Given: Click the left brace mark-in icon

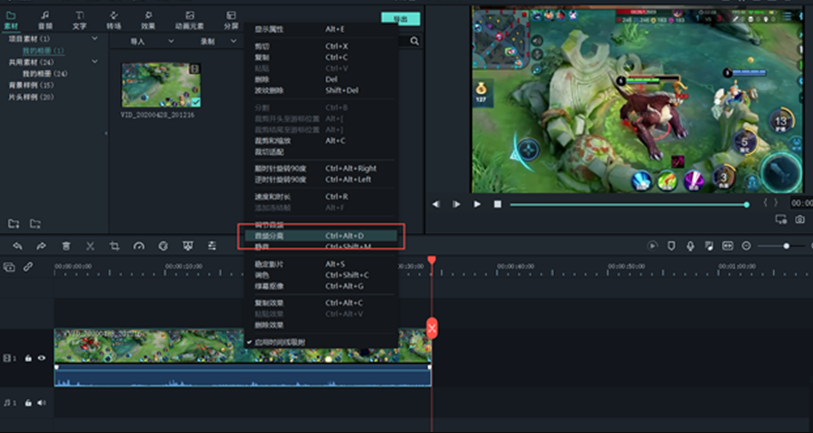Looking at the screenshot, I should click(x=765, y=203).
